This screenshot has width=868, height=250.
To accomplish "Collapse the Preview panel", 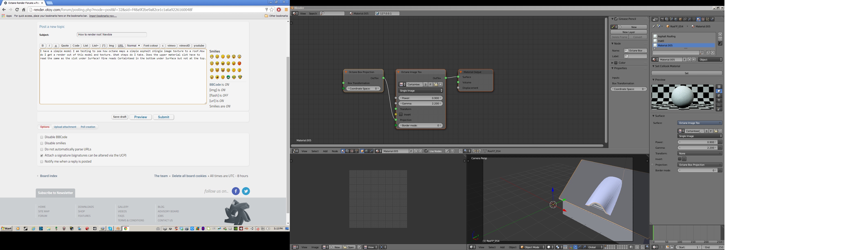I will [x=653, y=80].
